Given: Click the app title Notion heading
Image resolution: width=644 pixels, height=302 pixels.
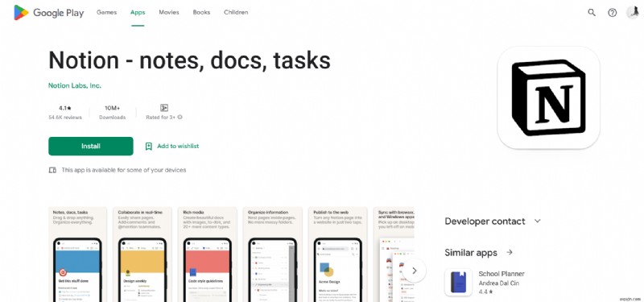Looking at the screenshot, I should point(189,60).
